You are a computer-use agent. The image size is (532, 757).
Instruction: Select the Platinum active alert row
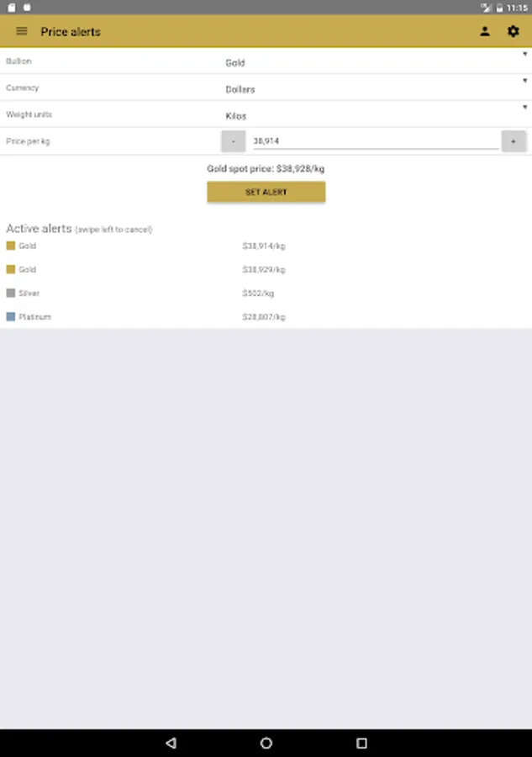pyautogui.click(x=266, y=317)
